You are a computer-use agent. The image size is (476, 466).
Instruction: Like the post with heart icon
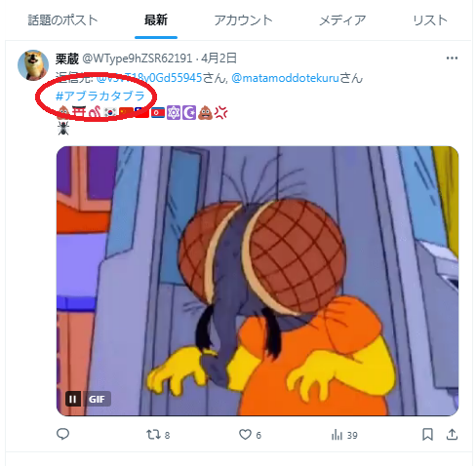(245, 435)
